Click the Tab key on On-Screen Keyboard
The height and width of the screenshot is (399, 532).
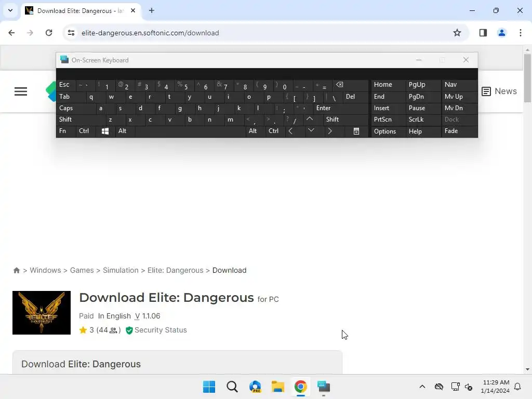pos(71,97)
